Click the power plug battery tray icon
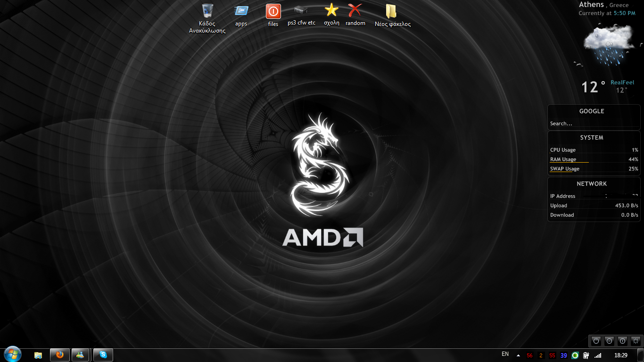The height and width of the screenshot is (362, 644). pyautogui.click(x=586, y=355)
